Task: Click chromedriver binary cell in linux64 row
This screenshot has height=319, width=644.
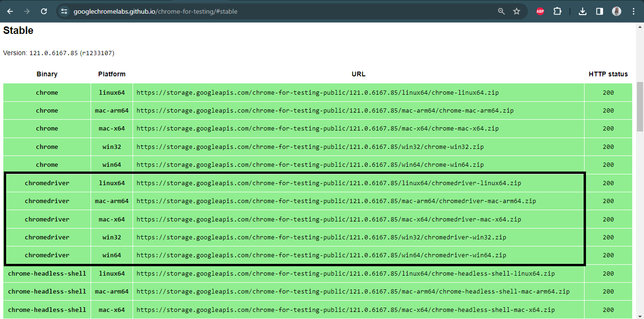Action: click(x=47, y=183)
